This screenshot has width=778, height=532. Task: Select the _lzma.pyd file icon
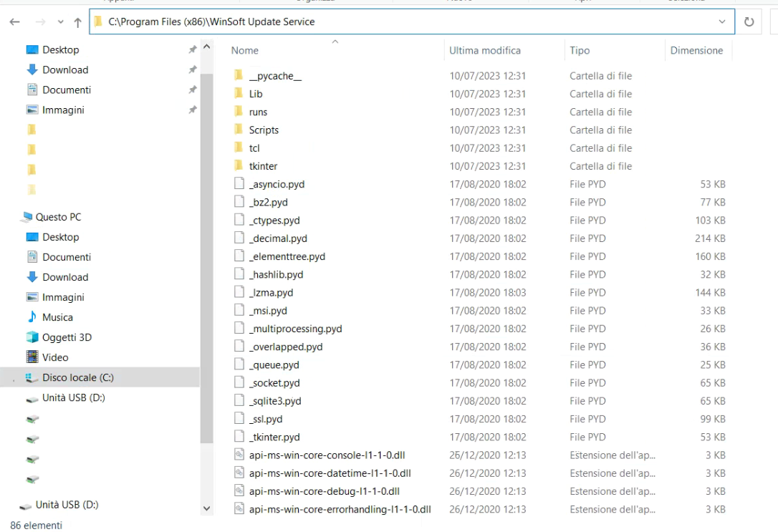[239, 292]
